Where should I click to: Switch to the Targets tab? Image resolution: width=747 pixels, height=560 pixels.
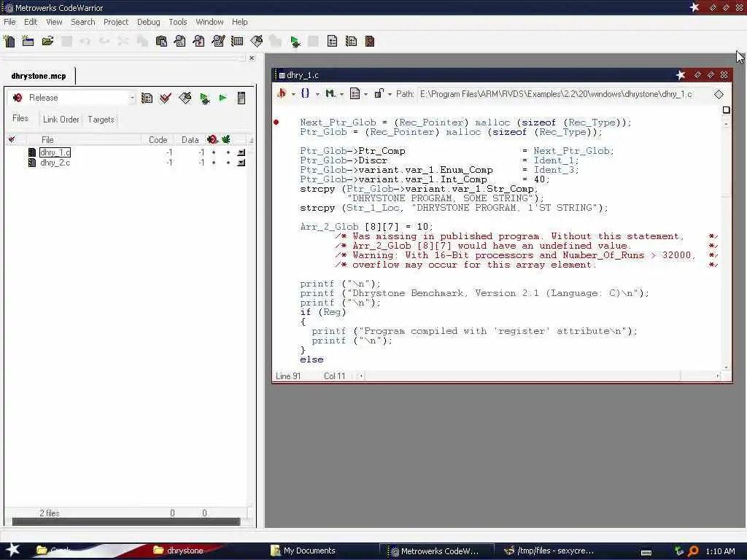[101, 120]
